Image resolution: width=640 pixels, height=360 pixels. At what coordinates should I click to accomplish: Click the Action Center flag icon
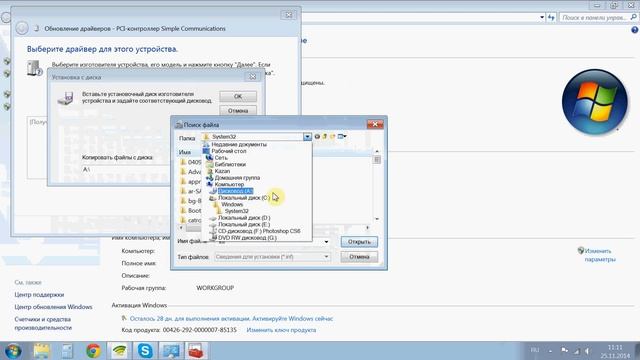pos(564,351)
